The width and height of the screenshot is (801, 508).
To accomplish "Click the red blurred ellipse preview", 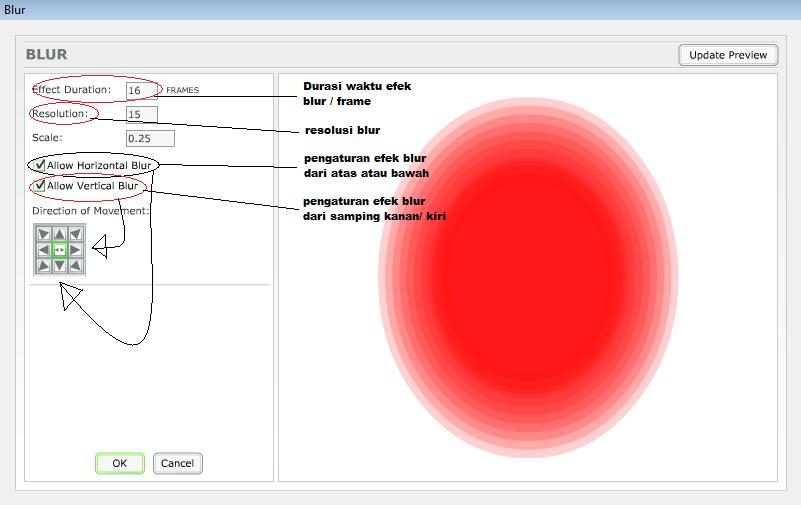I will point(528,277).
